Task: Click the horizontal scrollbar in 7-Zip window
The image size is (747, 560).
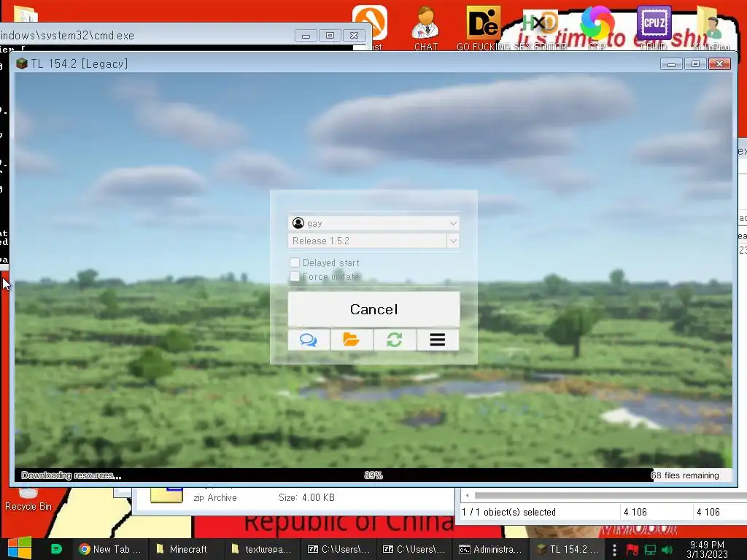Action: pyautogui.click(x=610, y=496)
